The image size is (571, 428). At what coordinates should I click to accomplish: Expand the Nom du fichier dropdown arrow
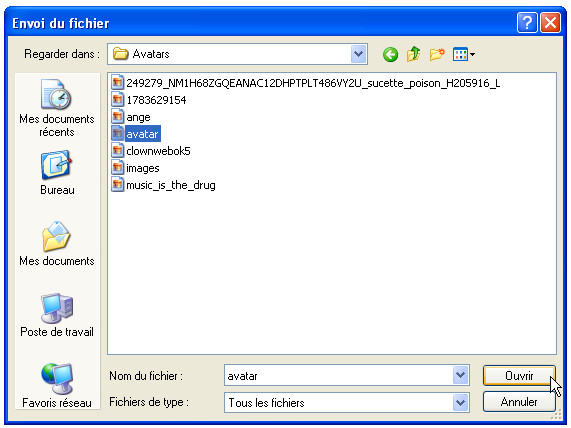(461, 375)
